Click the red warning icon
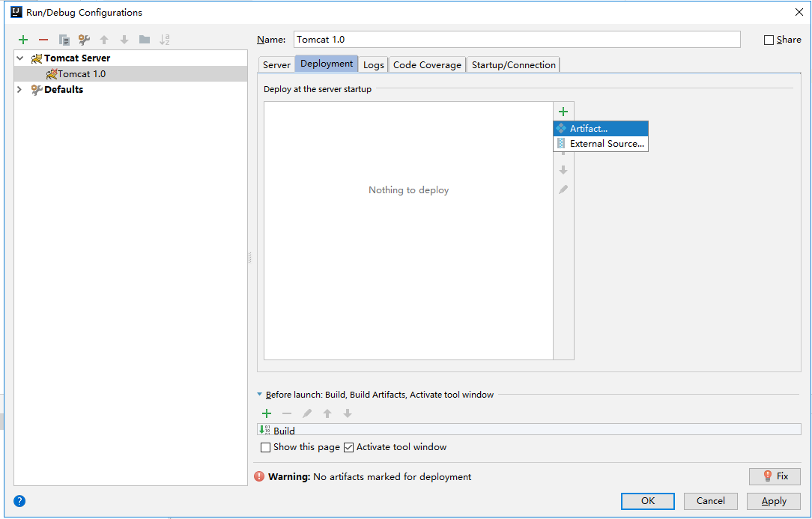 coord(259,476)
